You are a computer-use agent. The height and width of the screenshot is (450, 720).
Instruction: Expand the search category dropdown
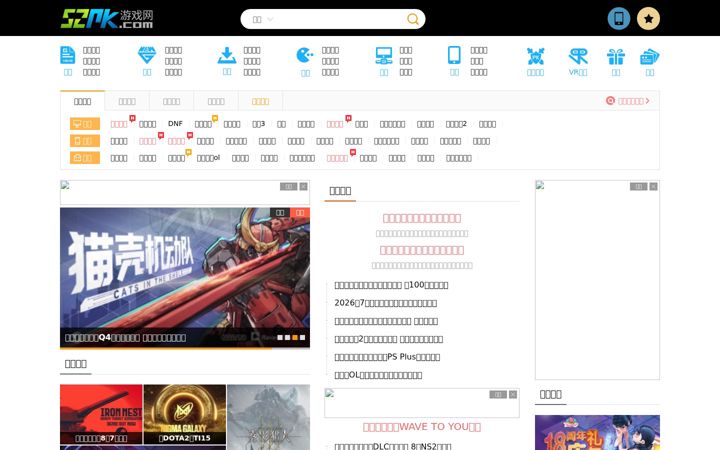pos(263,19)
